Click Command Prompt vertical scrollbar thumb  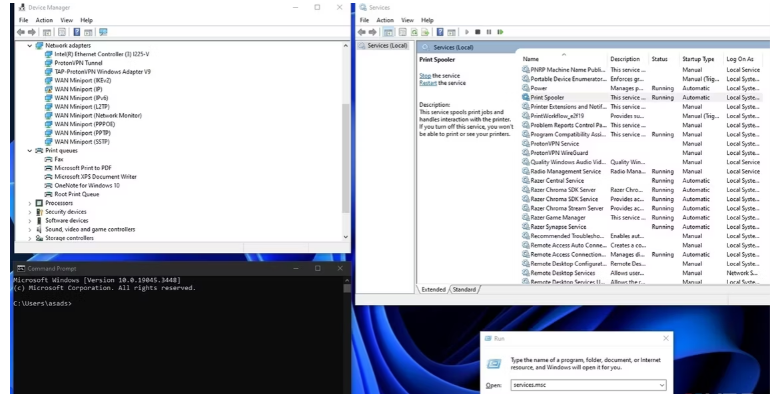(347, 288)
